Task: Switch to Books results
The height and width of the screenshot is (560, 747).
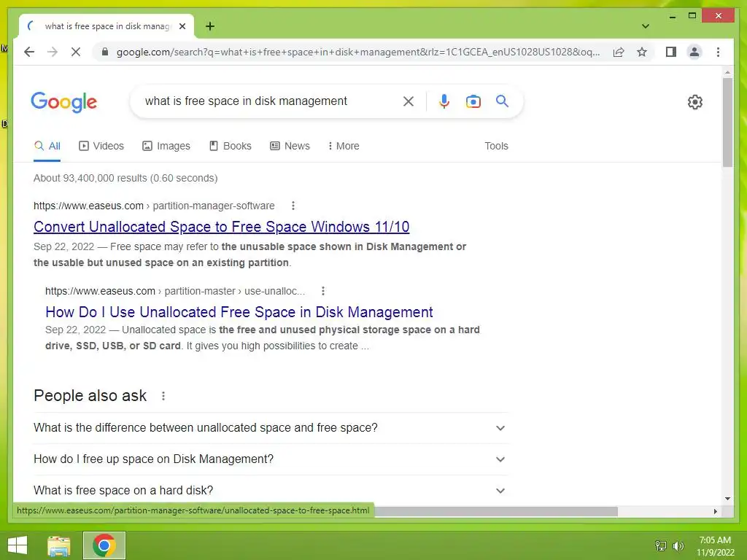Action: tap(230, 146)
